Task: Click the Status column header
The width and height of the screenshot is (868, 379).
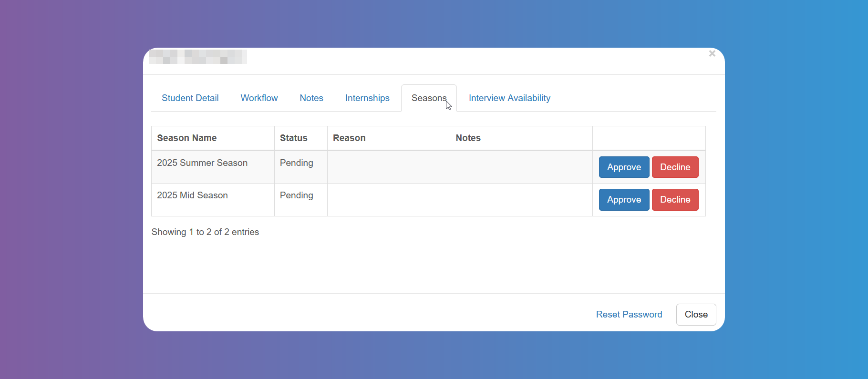Action: (294, 138)
